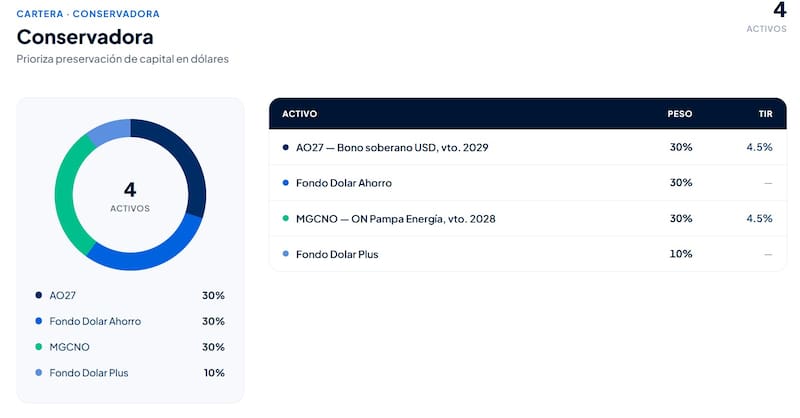The width and height of the screenshot is (800, 418).
Task: Click the Fondo Dolar Ahorro legend dot
Action: (38, 321)
